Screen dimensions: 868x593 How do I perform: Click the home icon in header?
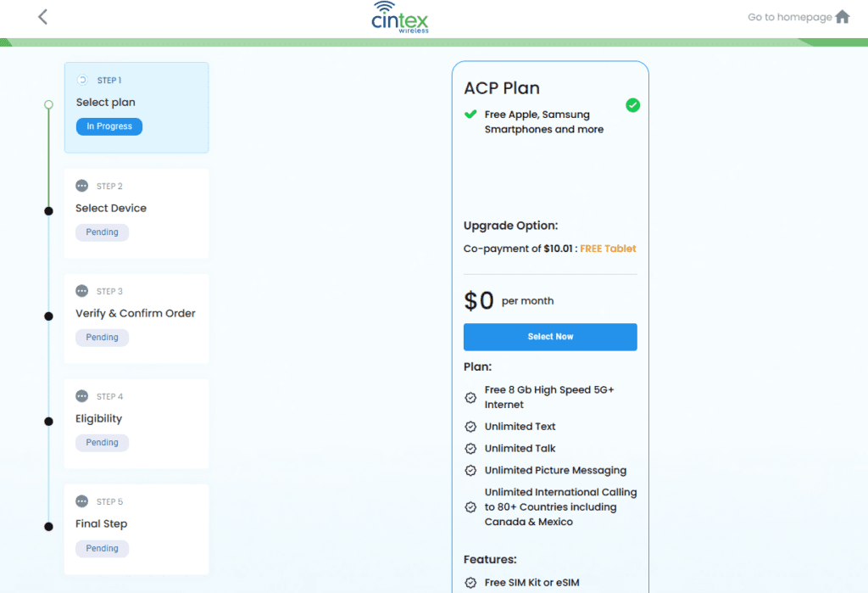coord(842,17)
